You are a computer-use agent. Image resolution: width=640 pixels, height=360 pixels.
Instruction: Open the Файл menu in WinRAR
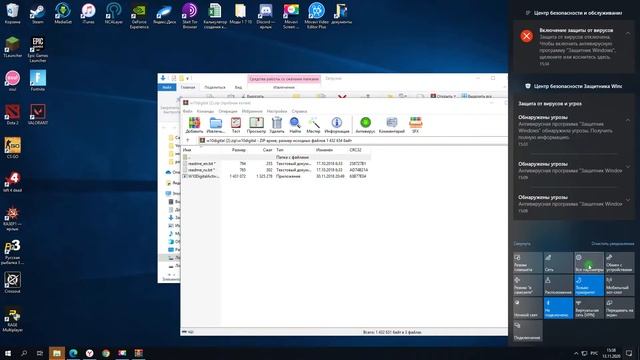point(187,111)
